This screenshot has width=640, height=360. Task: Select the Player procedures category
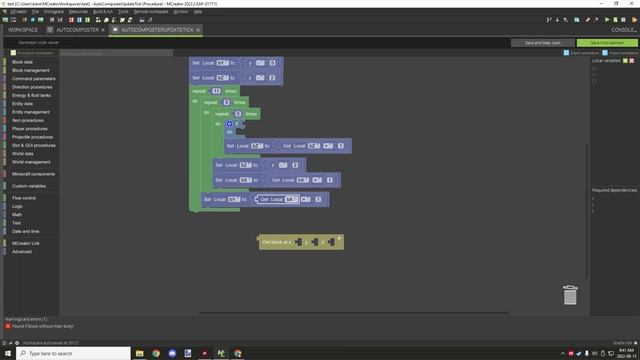30,129
